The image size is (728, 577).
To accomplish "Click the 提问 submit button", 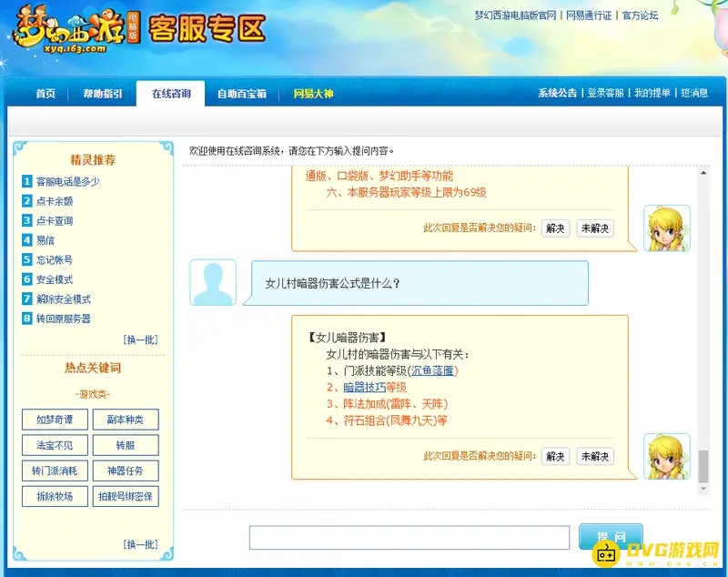I will [x=611, y=537].
